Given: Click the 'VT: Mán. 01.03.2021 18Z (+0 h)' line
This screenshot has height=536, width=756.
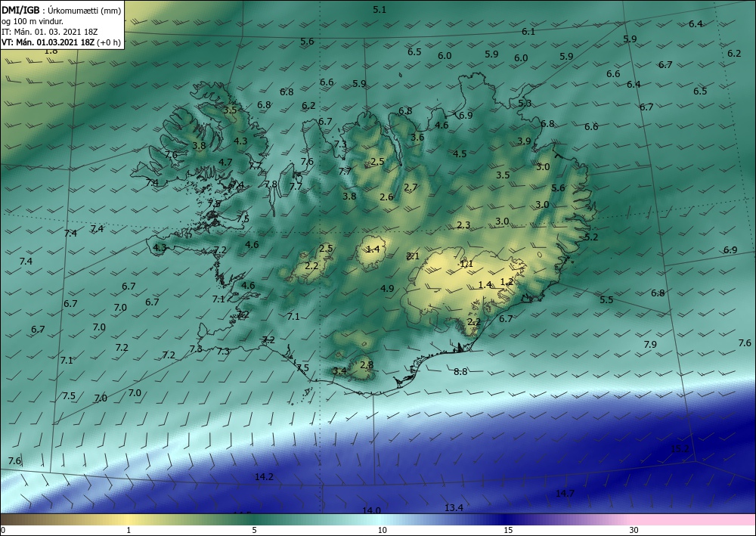Looking at the screenshot, I should click(61, 42).
